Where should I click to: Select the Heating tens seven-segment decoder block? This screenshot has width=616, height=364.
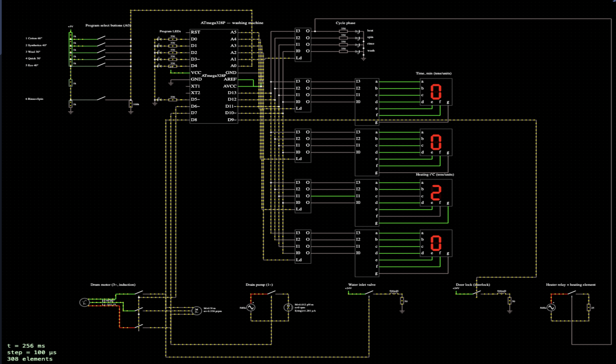point(367,203)
